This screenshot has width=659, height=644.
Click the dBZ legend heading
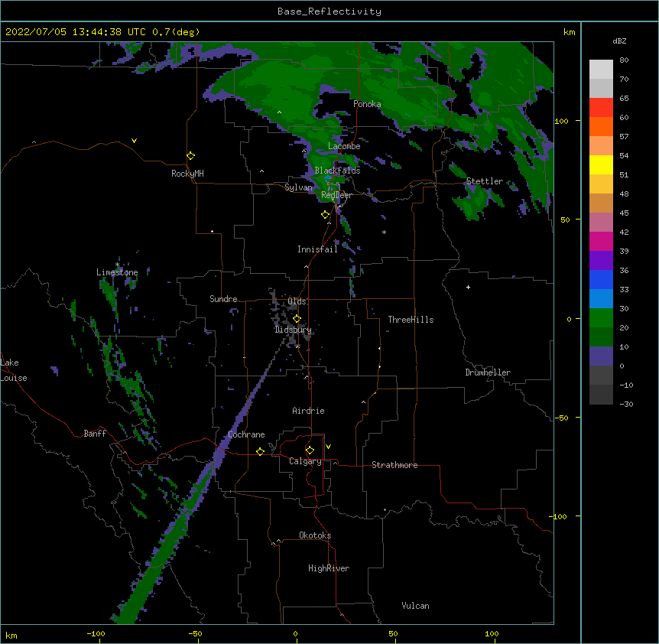(619, 41)
